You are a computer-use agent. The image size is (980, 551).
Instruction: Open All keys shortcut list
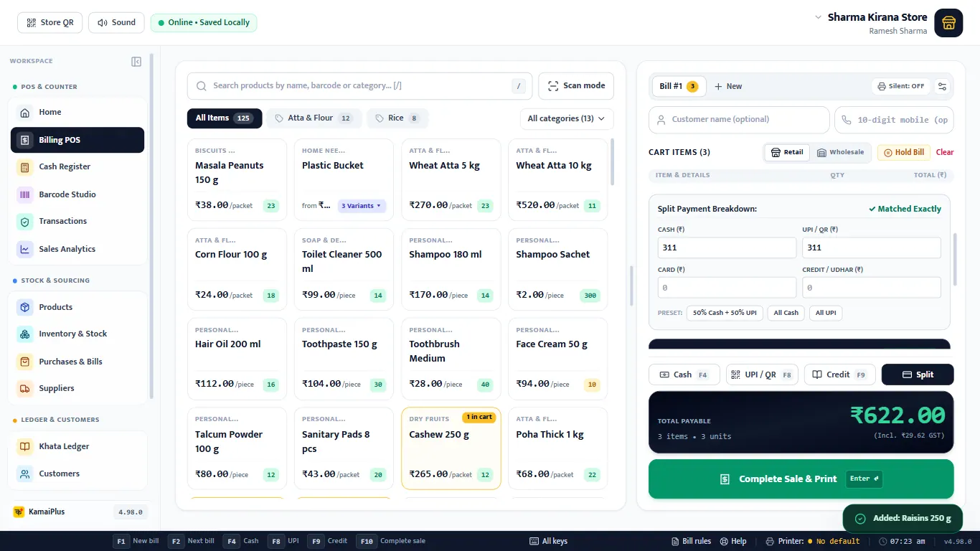tap(549, 541)
